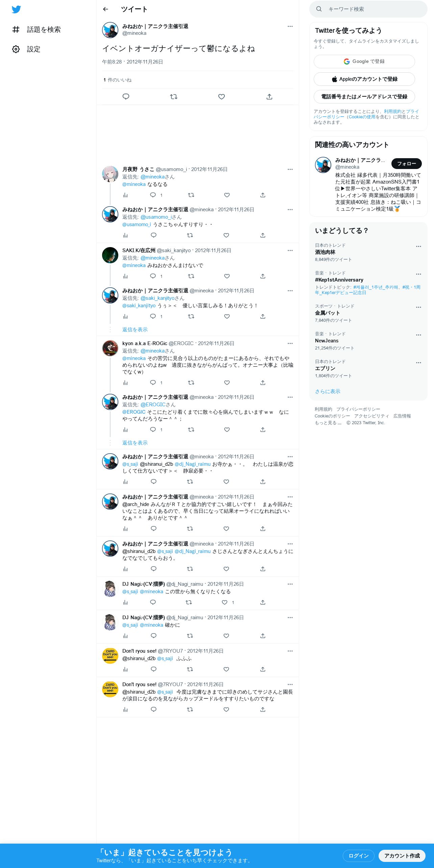Open more menu for 酒池肉林 trend
The image size is (434, 868).
418,246
